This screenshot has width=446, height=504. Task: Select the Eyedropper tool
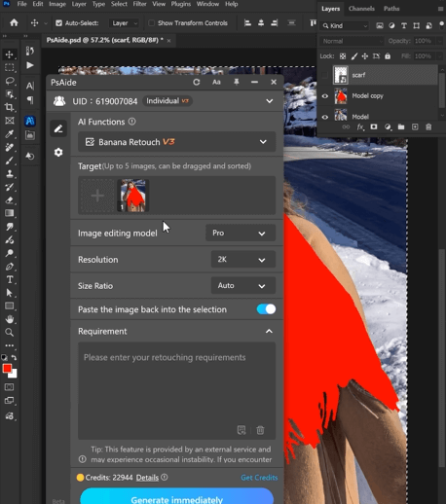(x=10, y=133)
